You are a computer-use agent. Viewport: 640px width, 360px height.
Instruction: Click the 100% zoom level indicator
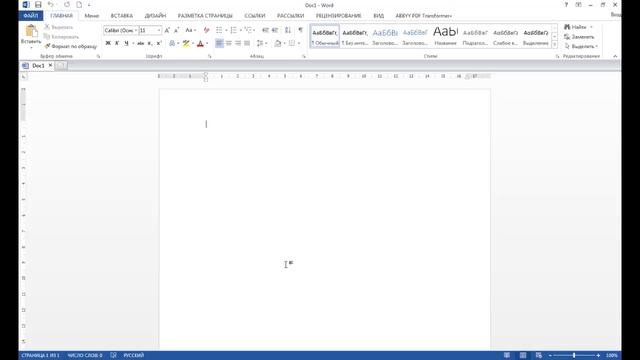[x=611, y=355]
